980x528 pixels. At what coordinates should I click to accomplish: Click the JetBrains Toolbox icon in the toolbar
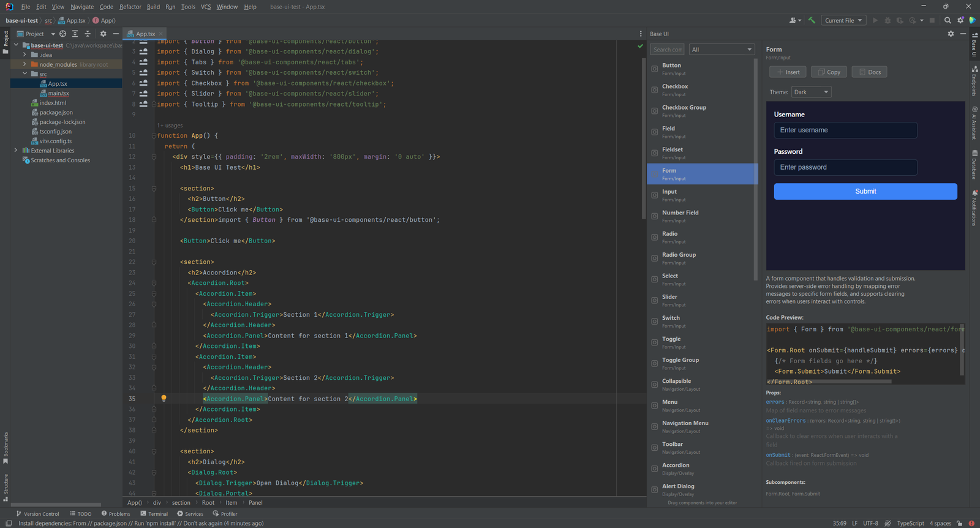click(972, 20)
